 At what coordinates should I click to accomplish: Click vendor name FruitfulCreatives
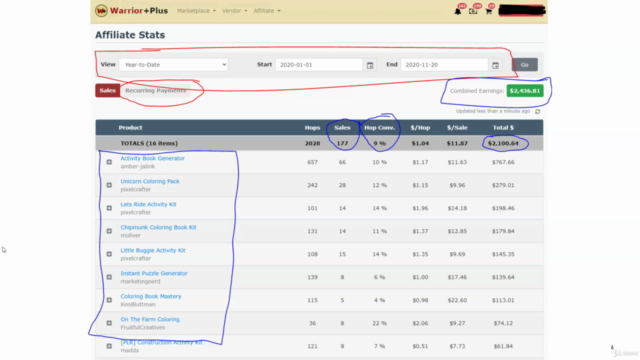click(143, 327)
